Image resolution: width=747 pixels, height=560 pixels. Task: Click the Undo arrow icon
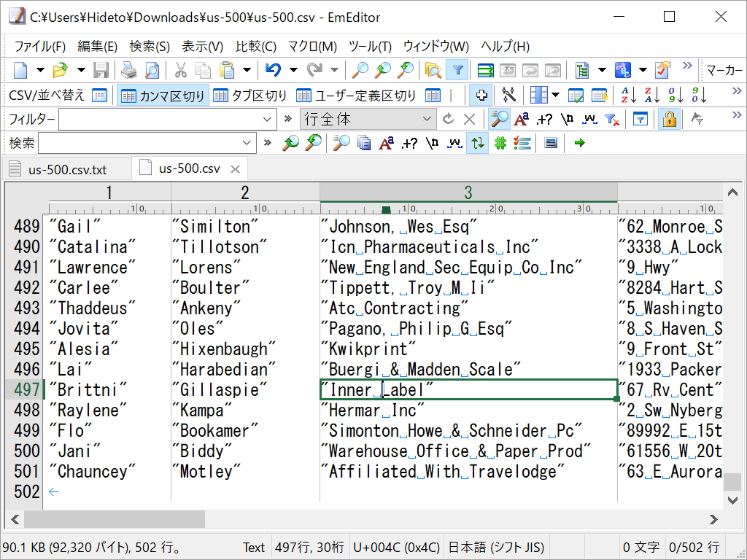click(x=273, y=70)
